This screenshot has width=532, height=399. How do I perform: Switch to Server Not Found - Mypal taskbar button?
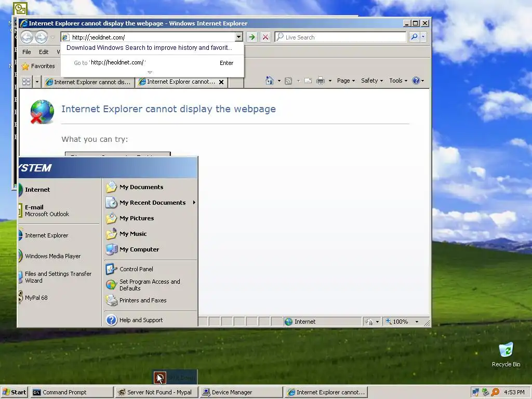pyautogui.click(x=156, y=392)
